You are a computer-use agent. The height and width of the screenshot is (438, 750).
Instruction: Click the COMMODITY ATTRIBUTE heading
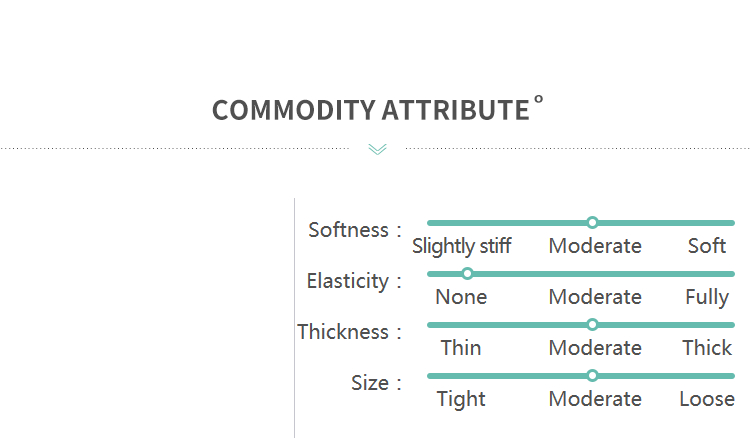(x=370, y=110)
